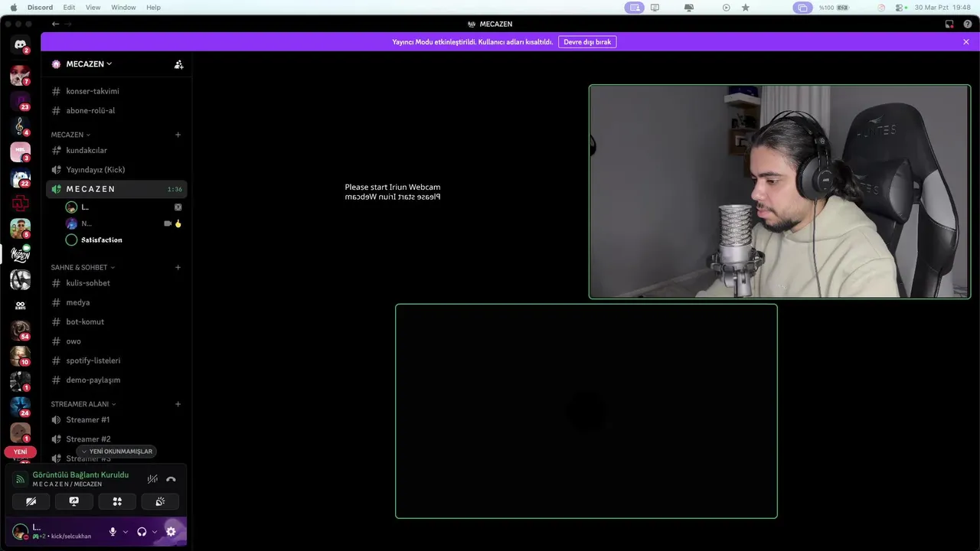Open user settings gear
The height and width of the screenshot is (551, 980).
point(171,531)
